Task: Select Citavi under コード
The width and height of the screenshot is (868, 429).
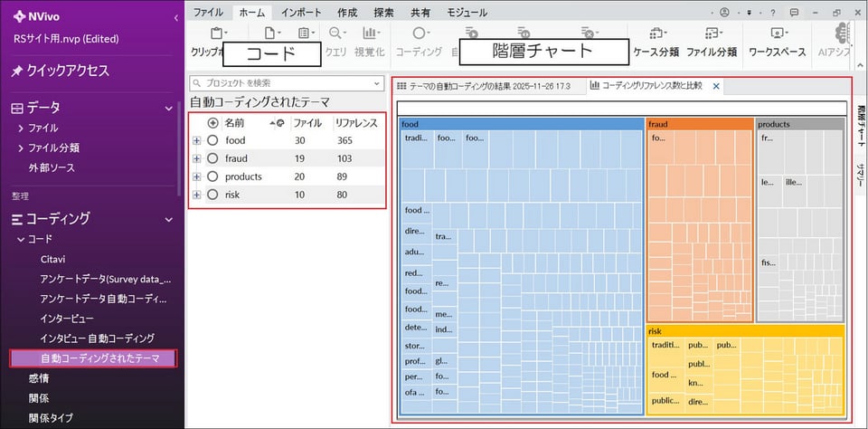Action: point(53,260)
